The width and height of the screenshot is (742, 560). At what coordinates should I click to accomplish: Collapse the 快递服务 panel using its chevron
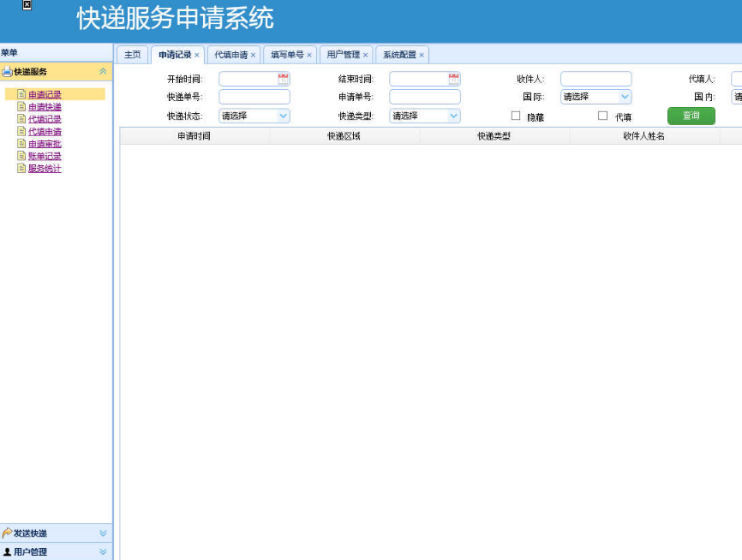[103, 72]
